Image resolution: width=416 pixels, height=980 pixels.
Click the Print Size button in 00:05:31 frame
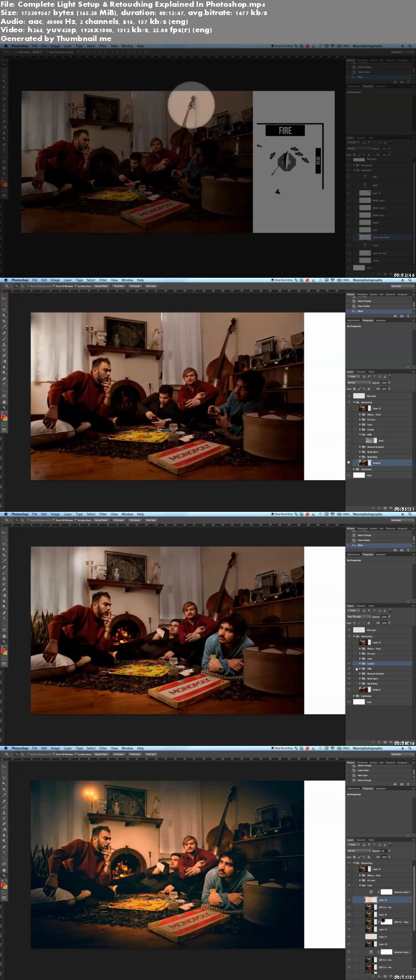click(151, 286)
